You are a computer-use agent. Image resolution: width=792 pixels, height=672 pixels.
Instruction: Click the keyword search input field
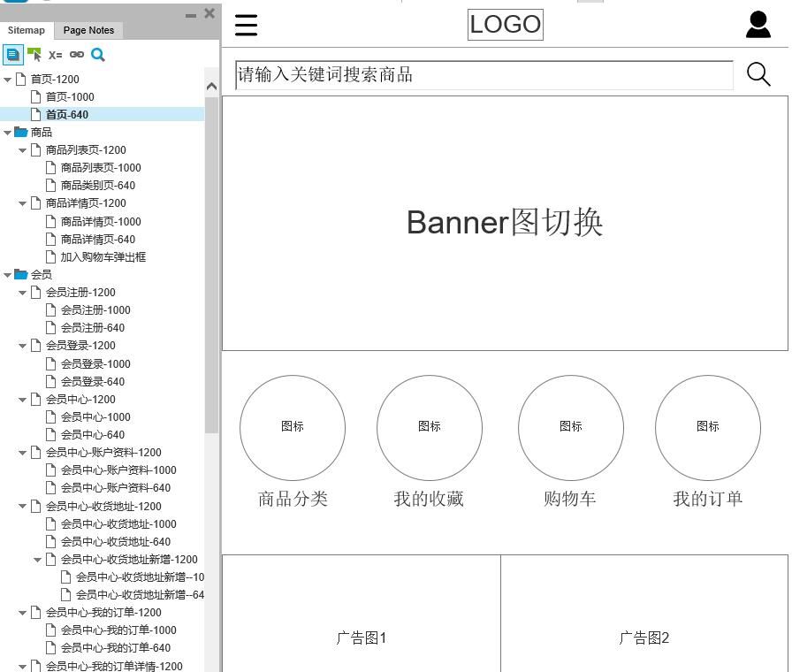coord(484,75)
